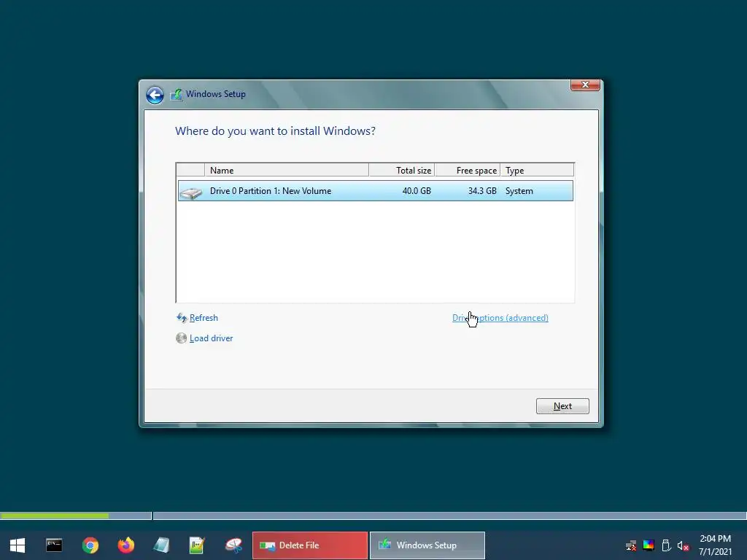Sort by the Total size column header
This screenshot has width=747, height=560.
pos(402,170)
